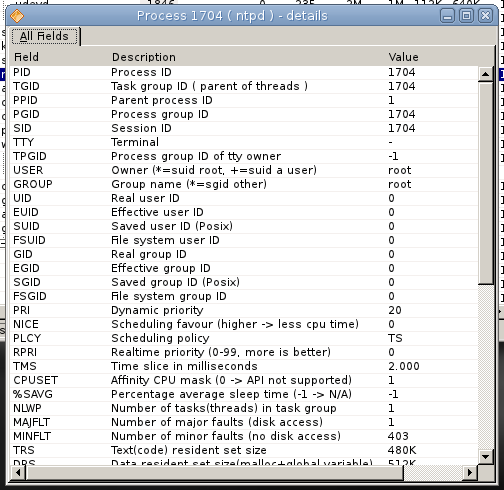The width and height of the screenshot is (504, 490).
Task: Click the 'Text(code) resident set size' description
Action: point(189,450)
